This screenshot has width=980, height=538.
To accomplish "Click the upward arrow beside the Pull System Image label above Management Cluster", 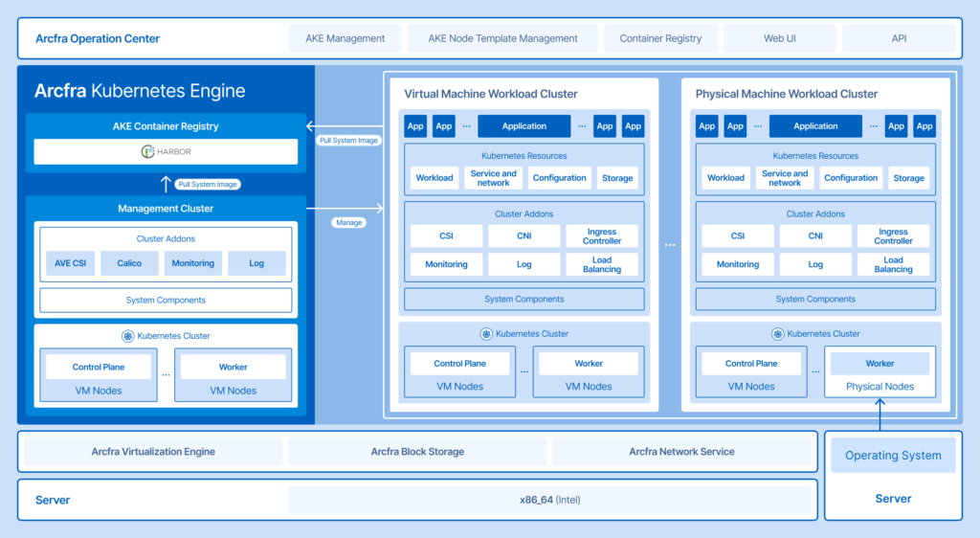I will [165, 184].
